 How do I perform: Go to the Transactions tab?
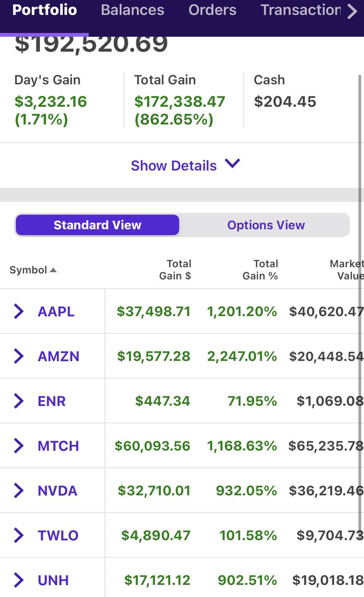(x=300, y=10)
